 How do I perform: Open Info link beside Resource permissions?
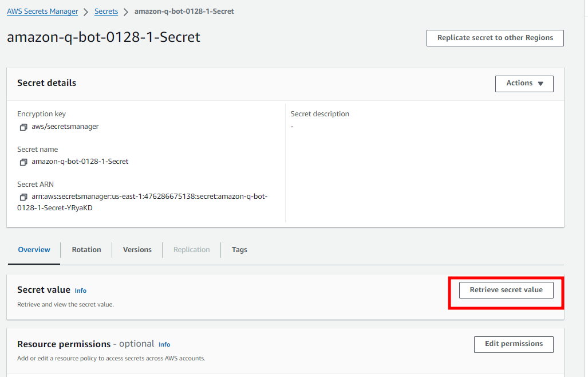click(164, 344)
